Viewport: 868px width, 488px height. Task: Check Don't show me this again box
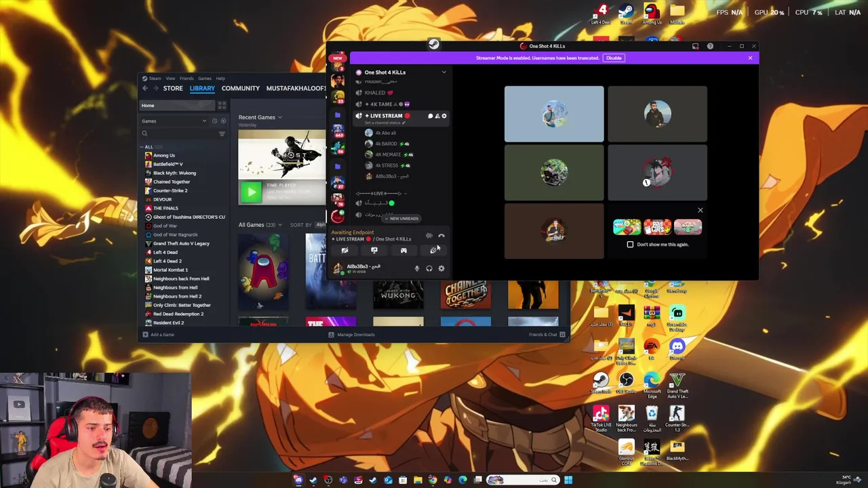tap(630, 245)
